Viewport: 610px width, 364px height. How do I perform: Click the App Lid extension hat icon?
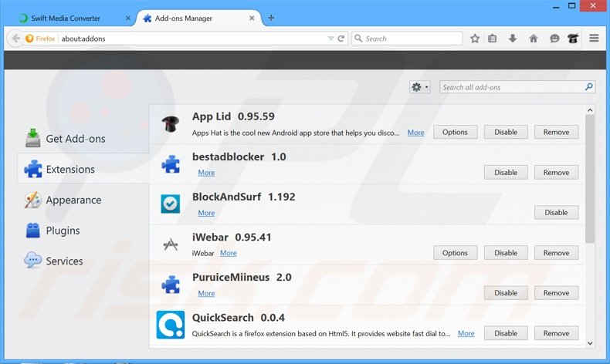pos(171,124)
